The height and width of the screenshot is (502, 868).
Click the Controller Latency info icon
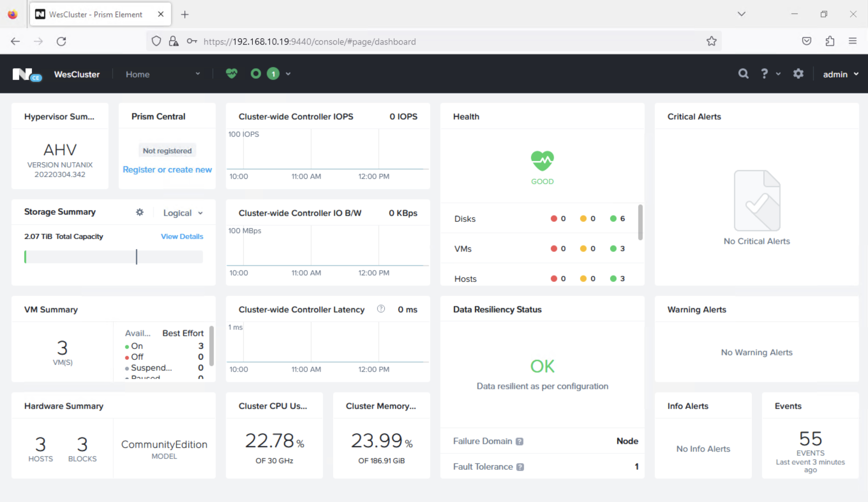[381, 309]
